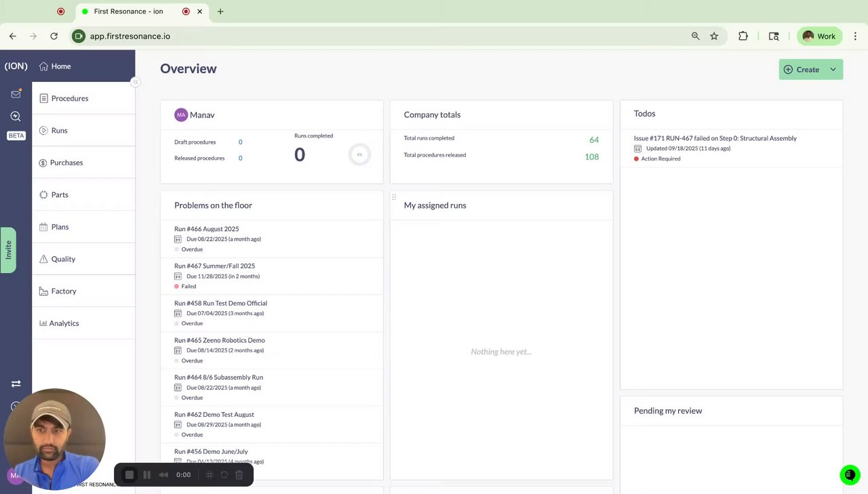The image size is (868, 494).
Task: Open the inbox mail icon in sidebar
Action: [x=16, y=94]
